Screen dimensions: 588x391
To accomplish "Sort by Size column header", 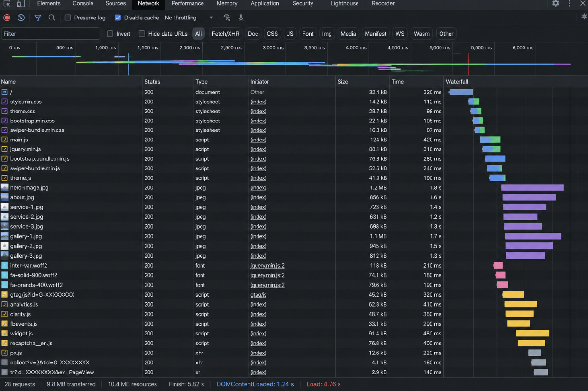I will click(363, 82).
